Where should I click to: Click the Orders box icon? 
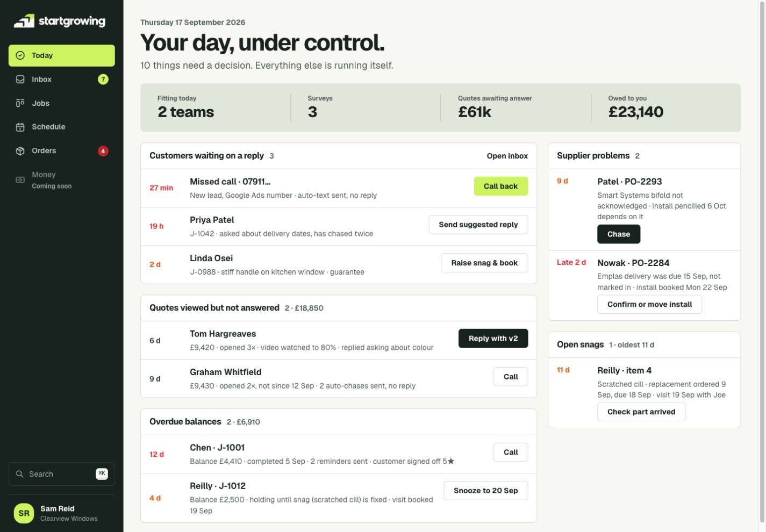pos(20,151)
